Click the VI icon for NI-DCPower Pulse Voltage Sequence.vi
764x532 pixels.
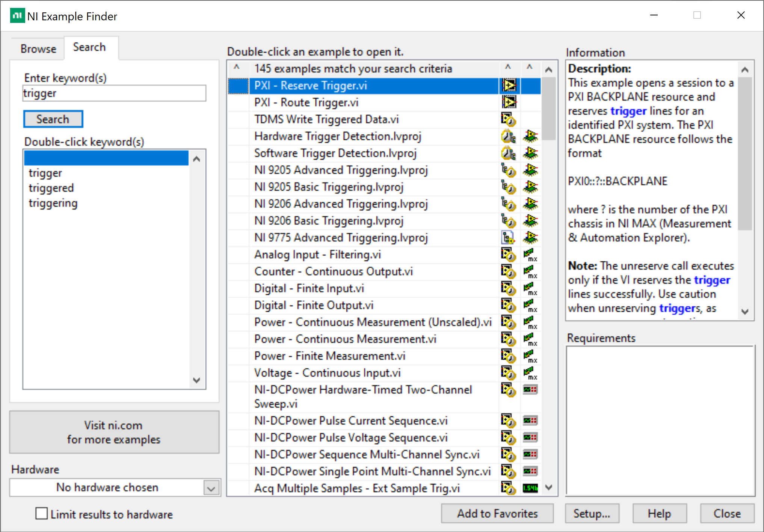tap(509, 437)
